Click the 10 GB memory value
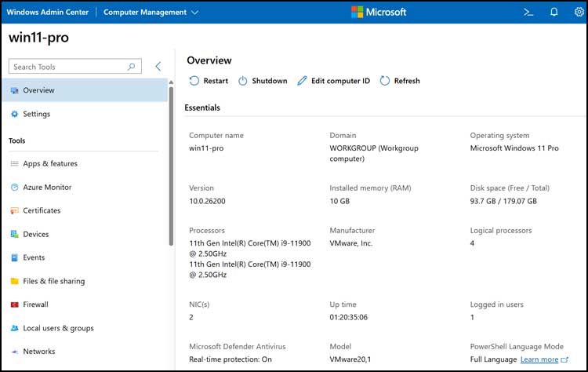The image size is (588, 372). (x=339, y=201)
